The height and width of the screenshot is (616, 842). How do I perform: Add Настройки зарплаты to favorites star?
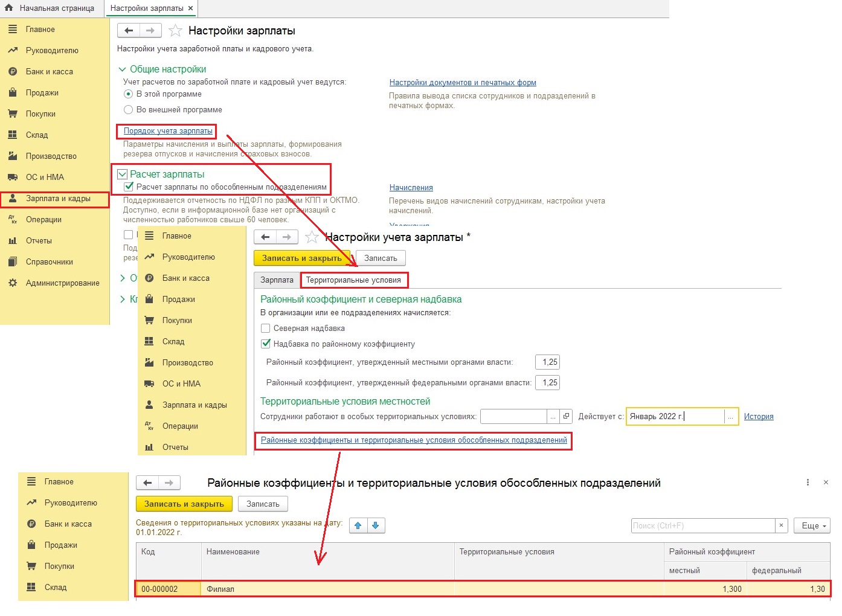175,30
